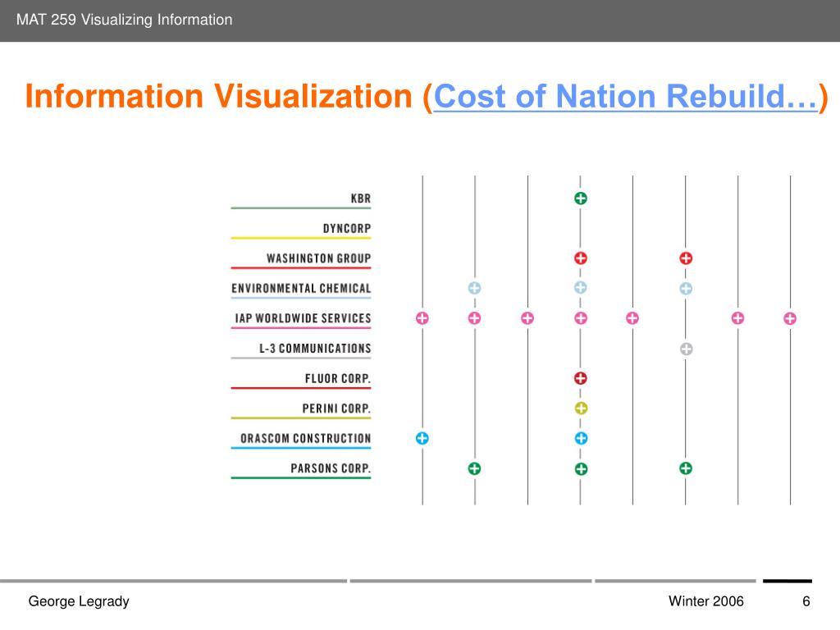Click the "Winter 2006" footer text

(706, 601)
